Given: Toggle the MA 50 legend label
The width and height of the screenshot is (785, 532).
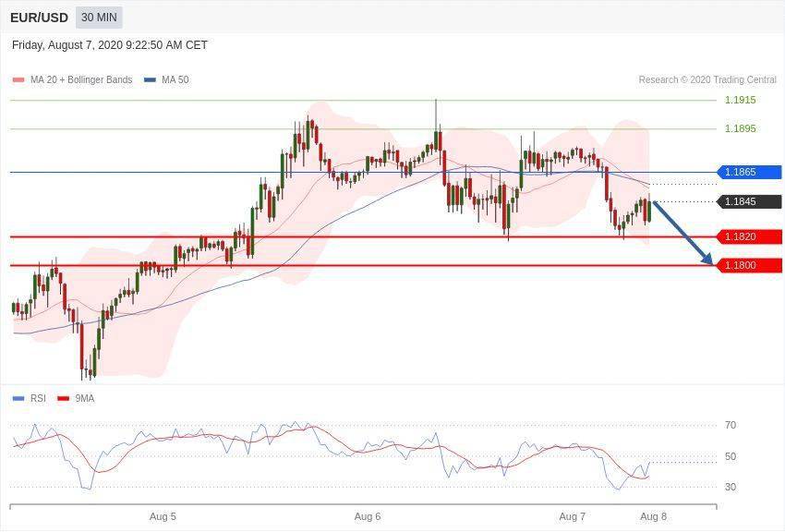Looking at the screenshot, I should 175,80.
